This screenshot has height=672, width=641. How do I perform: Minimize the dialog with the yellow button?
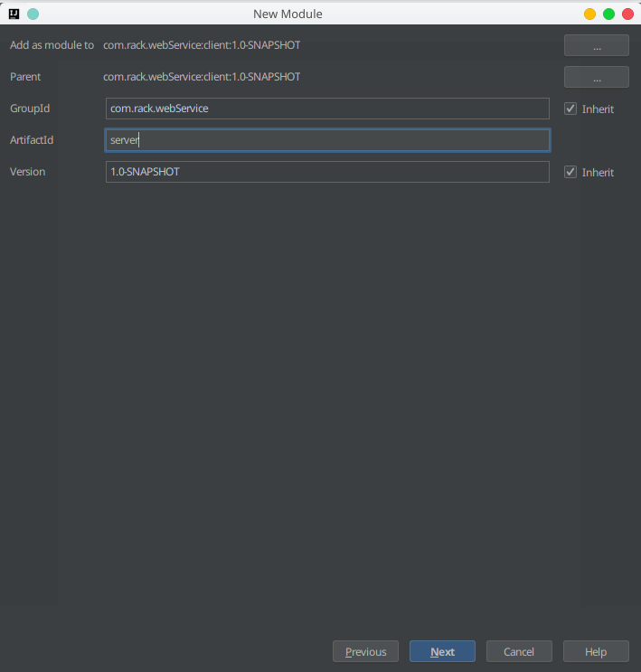(x=589, y=14)
